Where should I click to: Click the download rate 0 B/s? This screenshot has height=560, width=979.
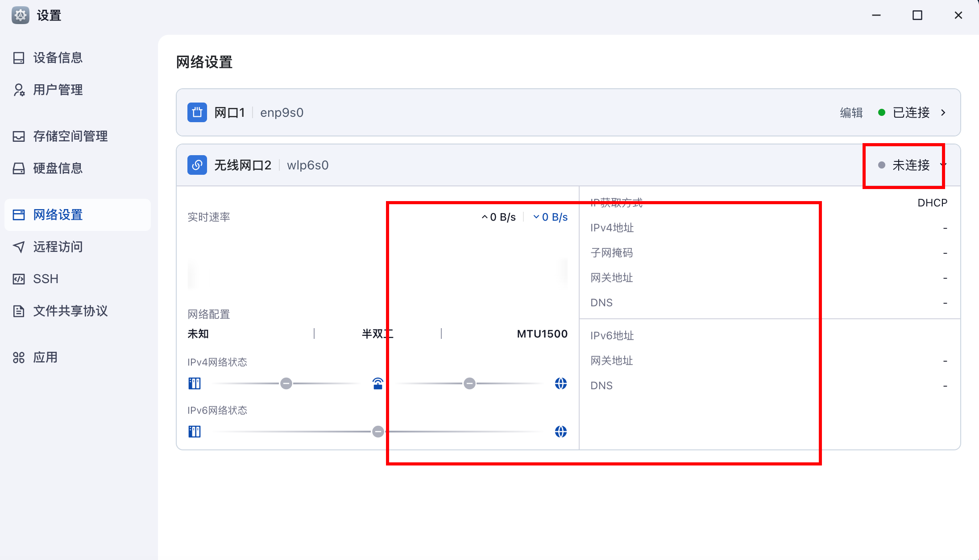pyautogui.click(x=550, y=217)
